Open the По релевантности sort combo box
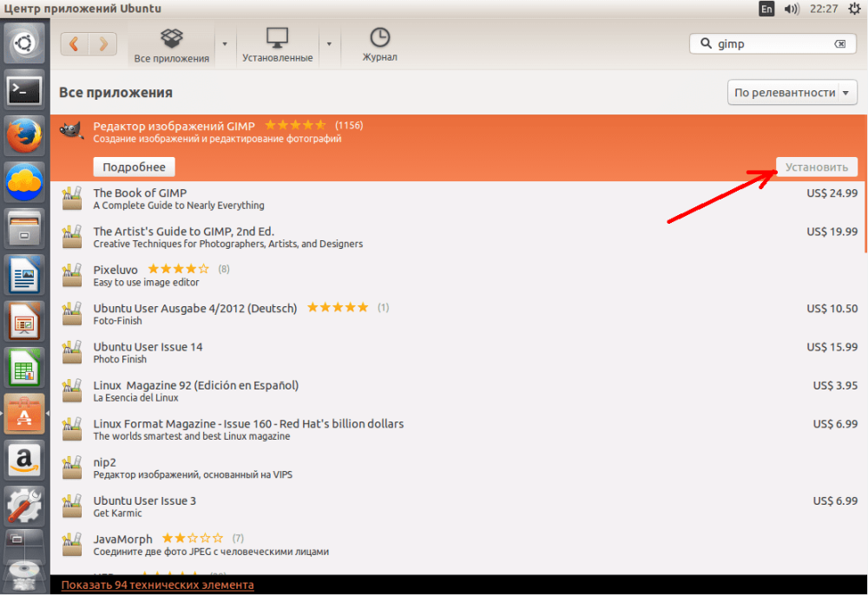Viewport: 868px width, 595px height. pos(792,92)
